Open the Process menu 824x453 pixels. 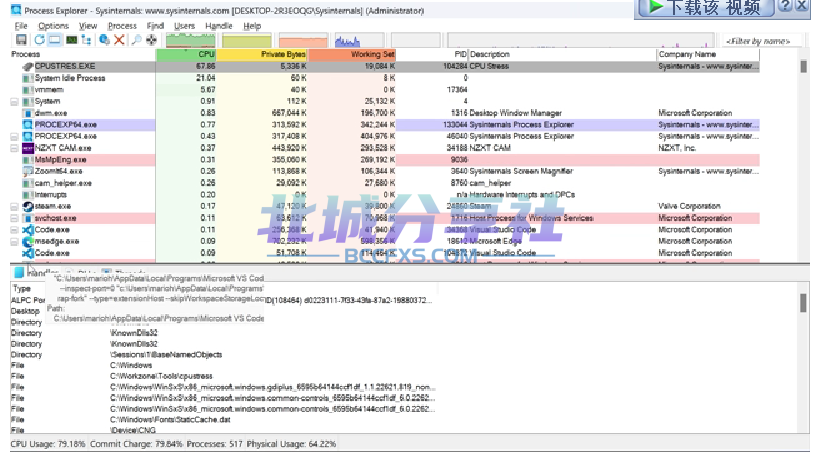pyautogui.click(x=121, y=25)
